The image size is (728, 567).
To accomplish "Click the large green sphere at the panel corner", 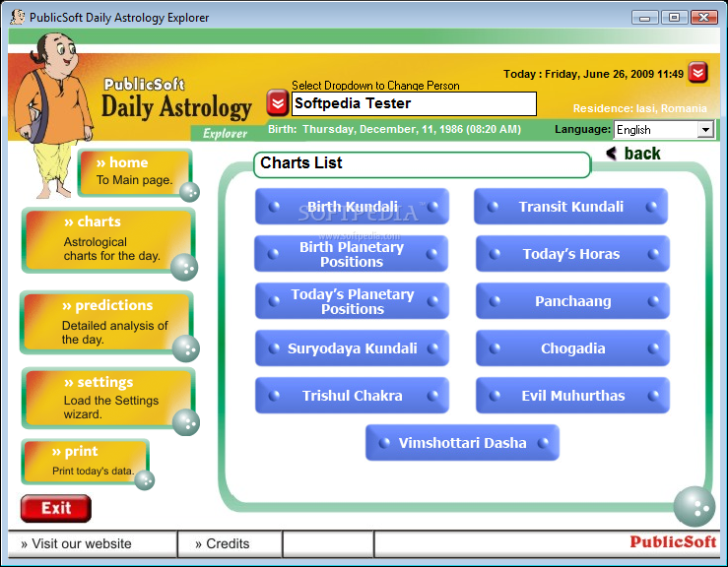I will coord(695,506).
